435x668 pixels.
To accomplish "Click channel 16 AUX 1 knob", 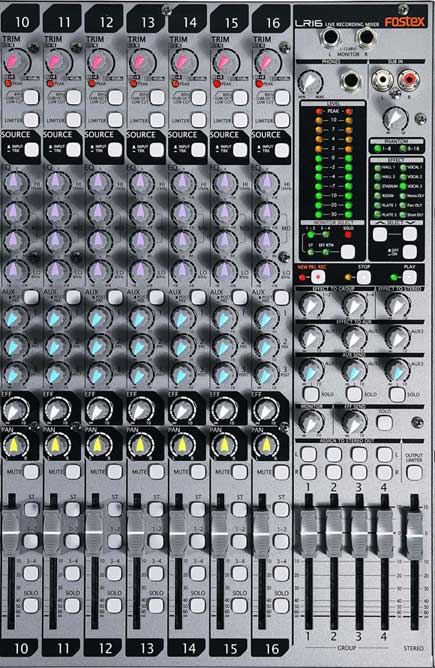I will pyautogui.click(x=266, y=319).
